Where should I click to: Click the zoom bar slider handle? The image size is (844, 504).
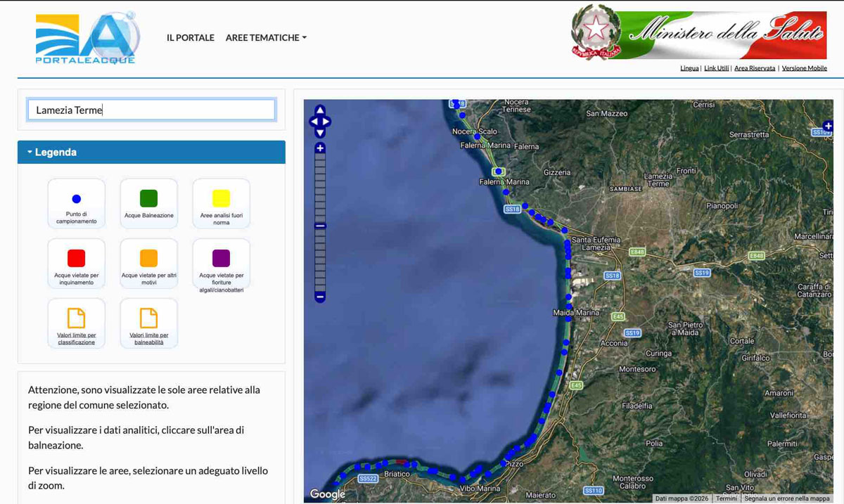tap(320, 226)
